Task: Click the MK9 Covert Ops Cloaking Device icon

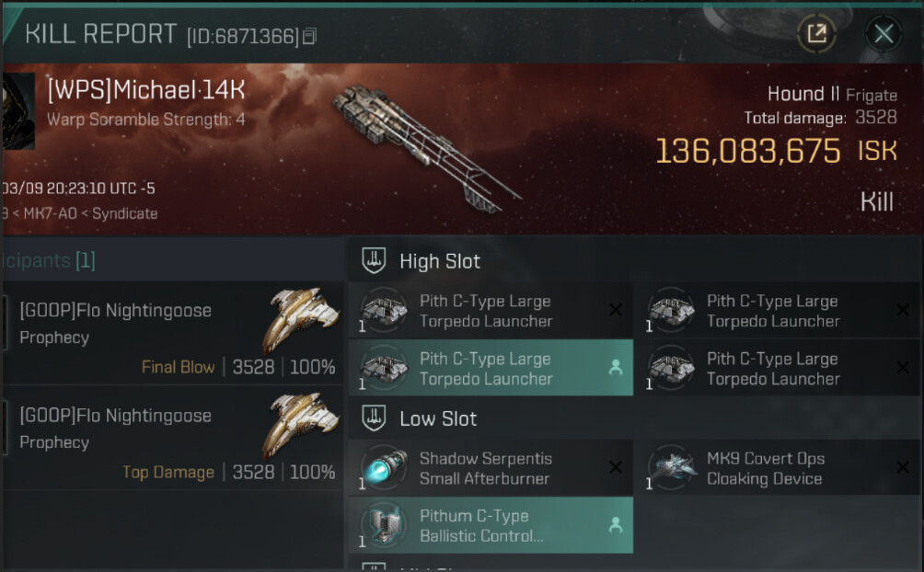Action: (x=671, y=467)
